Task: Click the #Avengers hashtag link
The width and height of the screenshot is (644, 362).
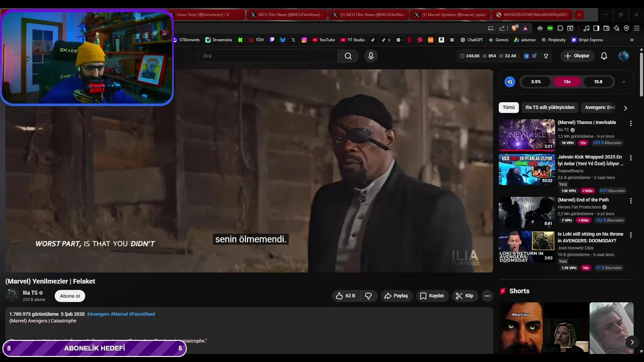Action: (98, 314)
